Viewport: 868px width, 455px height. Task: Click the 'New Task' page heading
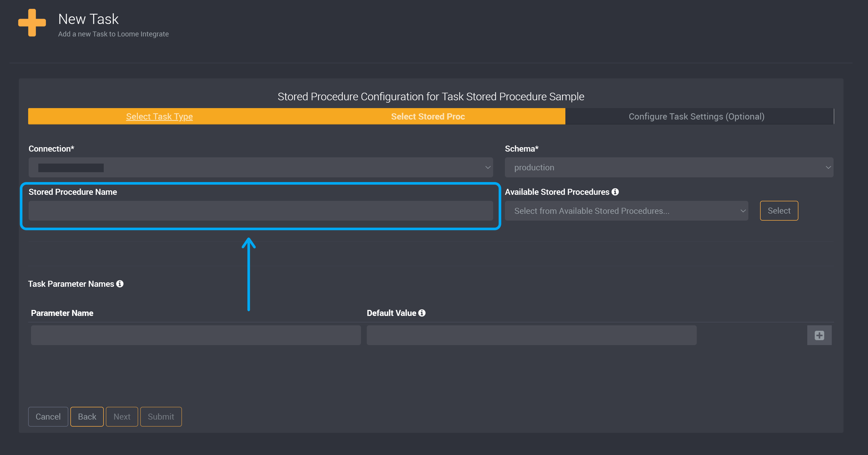(88, 19)
